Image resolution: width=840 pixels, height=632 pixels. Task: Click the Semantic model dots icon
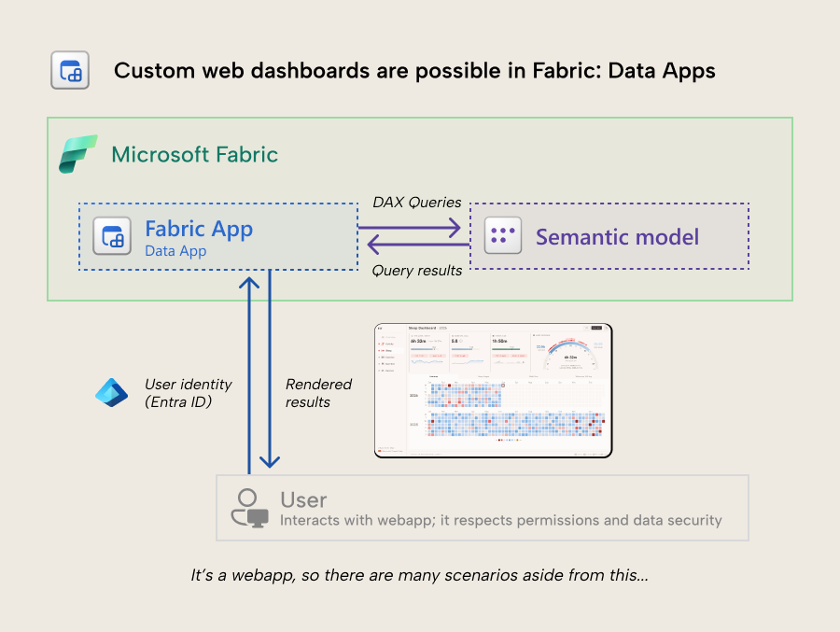pyautogui.click(x=503, y=235)
